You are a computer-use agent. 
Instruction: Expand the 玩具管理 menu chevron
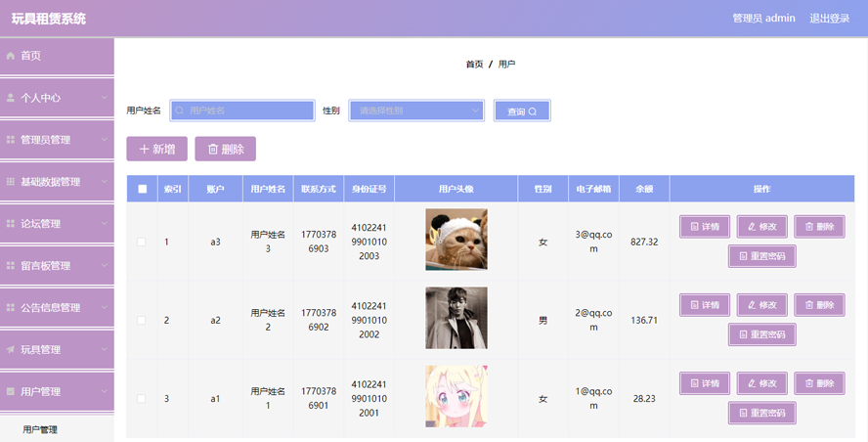104,349
